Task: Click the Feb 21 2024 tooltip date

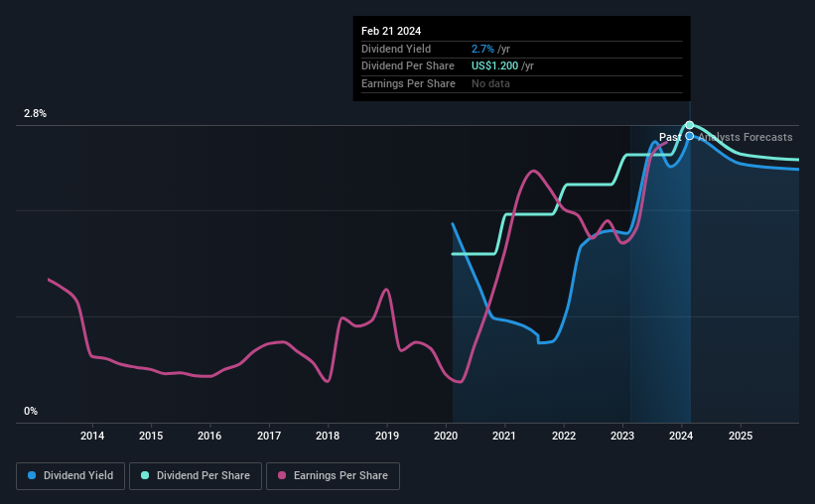Action: click(x=391, y=31)
